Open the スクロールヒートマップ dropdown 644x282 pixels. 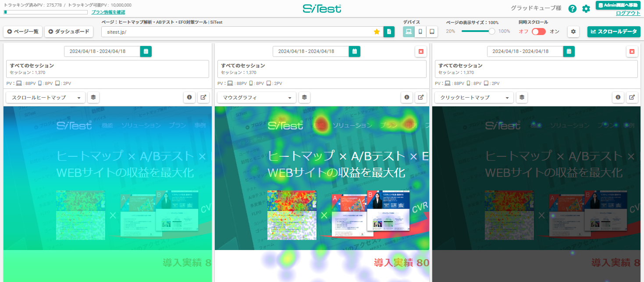[46, 97]
